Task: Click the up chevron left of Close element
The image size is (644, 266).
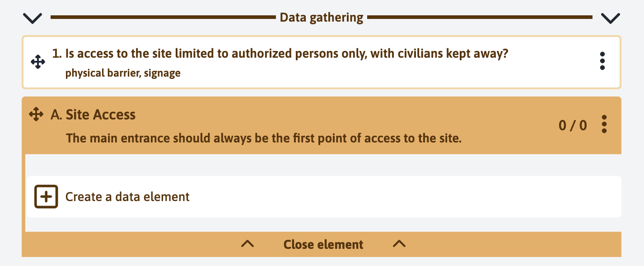Action: 247,244
